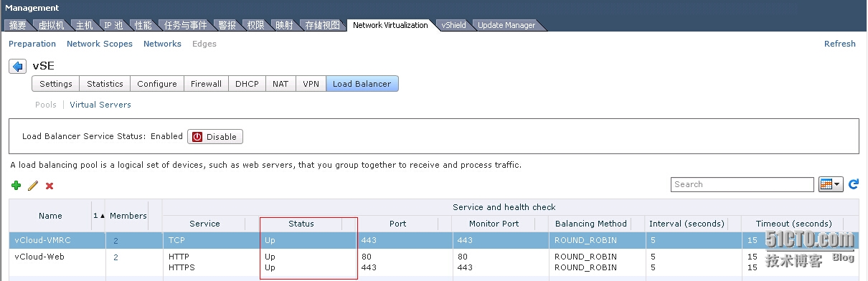Image resolution: width=868 pixels, height=281 pixels.
Task: Sort by the Interval (seconds) column header
Action: coord(686,224)
